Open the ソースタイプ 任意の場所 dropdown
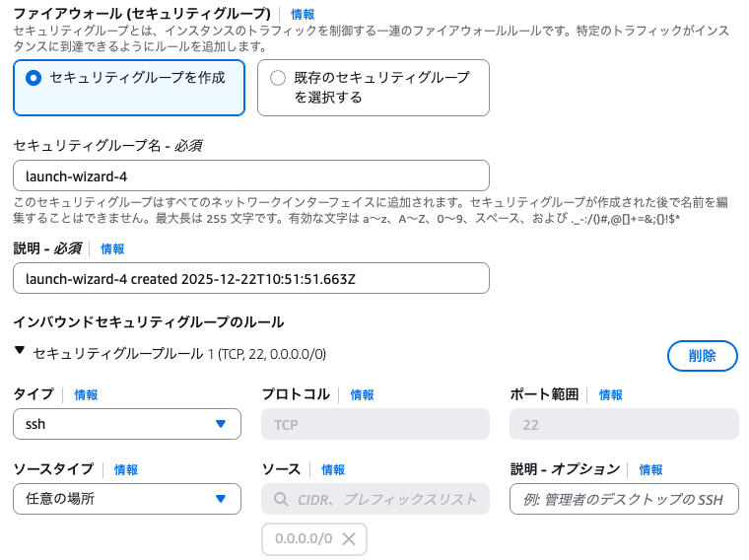Screen dimensions: 749x560 127,498
